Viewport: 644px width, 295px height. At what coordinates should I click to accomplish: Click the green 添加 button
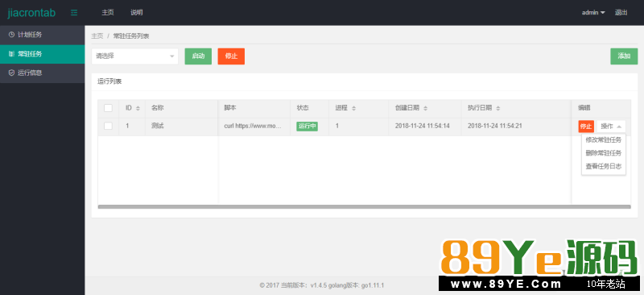[624, 56]
